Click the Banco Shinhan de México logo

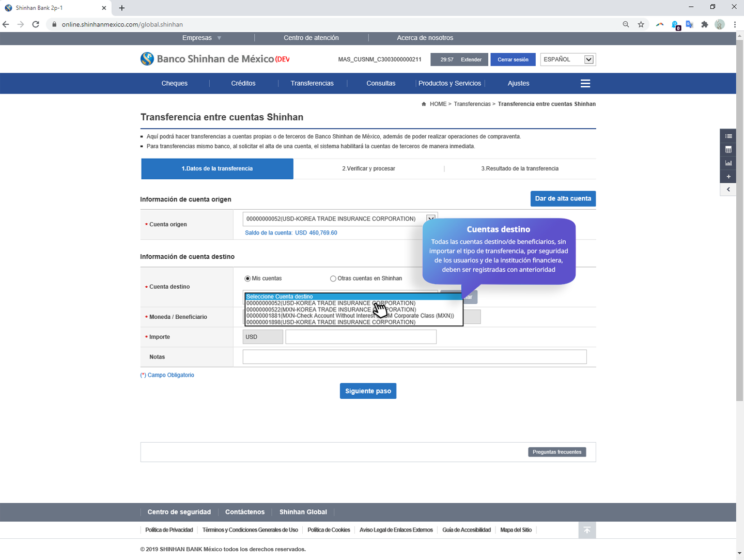pyautogui.click(x=214, y=59)
